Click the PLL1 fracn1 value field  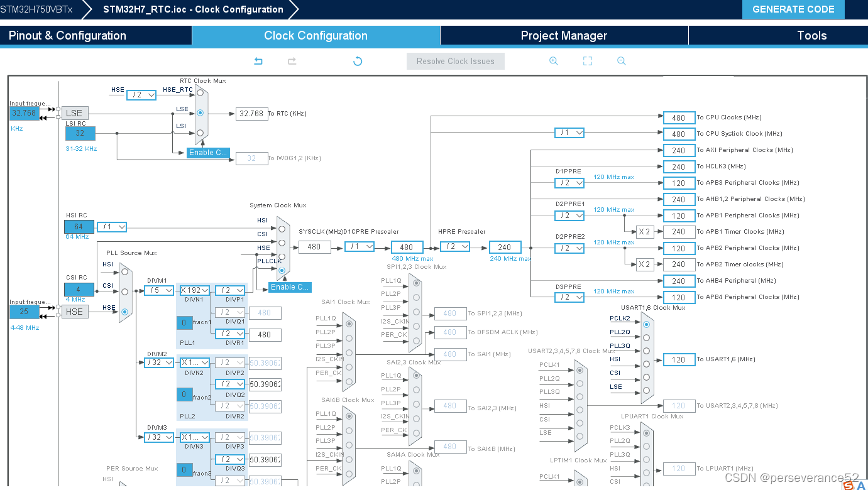tap(184, 323)
